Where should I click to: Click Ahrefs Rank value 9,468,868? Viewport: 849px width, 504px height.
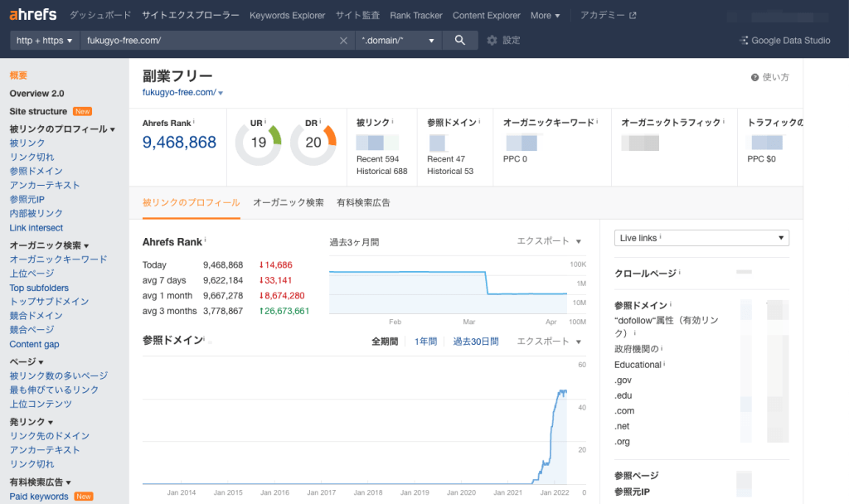[179, 143]
